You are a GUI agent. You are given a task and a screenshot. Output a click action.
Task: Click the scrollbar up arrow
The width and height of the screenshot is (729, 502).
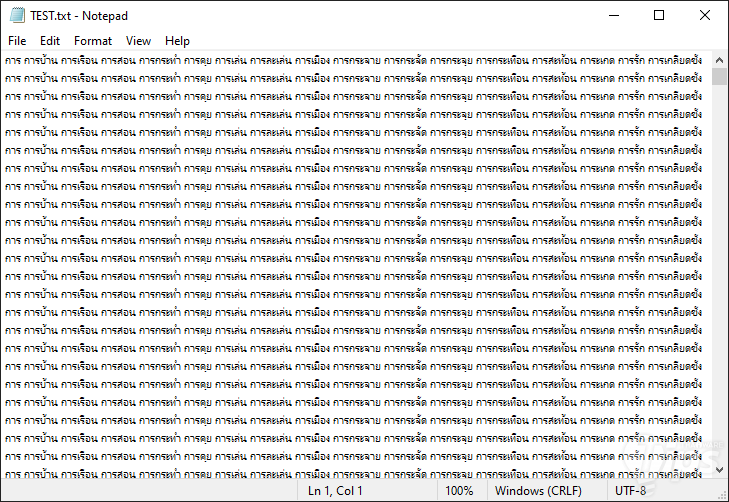(719, 60)
